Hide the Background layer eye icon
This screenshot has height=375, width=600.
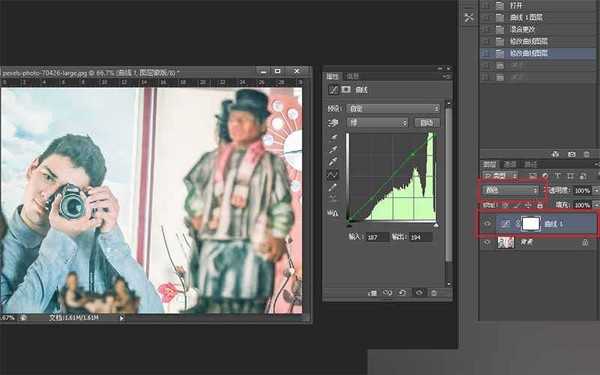click(487, 243)
